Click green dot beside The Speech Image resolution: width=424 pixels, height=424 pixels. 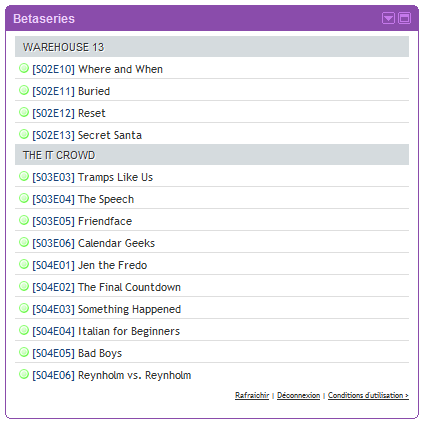tap(24, 198)
